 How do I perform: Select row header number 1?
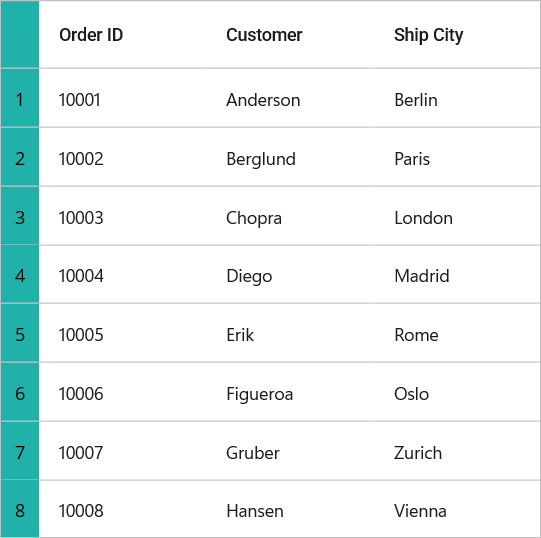pyautogui.click(x=20, y=98)
